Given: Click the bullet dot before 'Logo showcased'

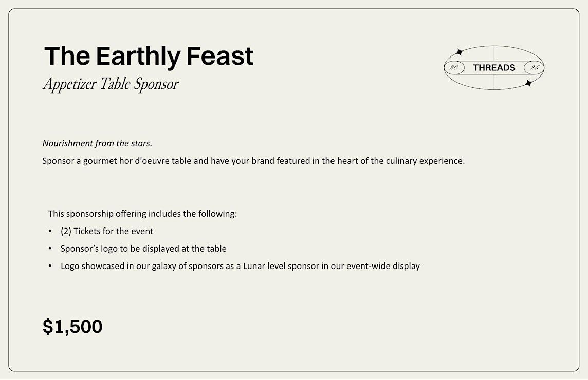Looking at the screenshot, I should (x=50, y=265).
